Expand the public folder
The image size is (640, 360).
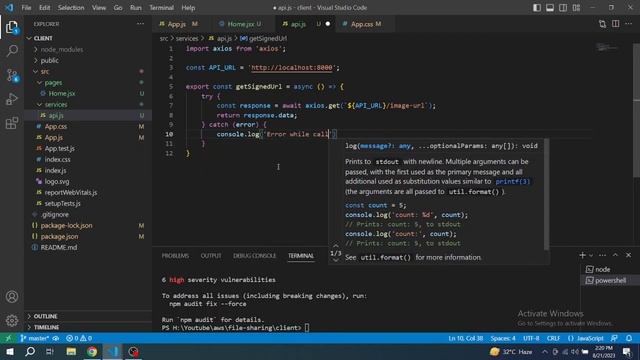coord(88,60)
